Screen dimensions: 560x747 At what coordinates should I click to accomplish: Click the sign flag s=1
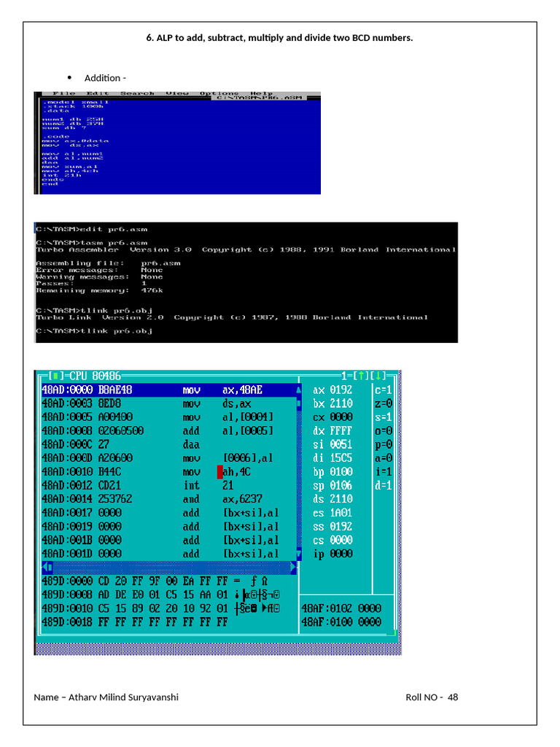(383, 417)
